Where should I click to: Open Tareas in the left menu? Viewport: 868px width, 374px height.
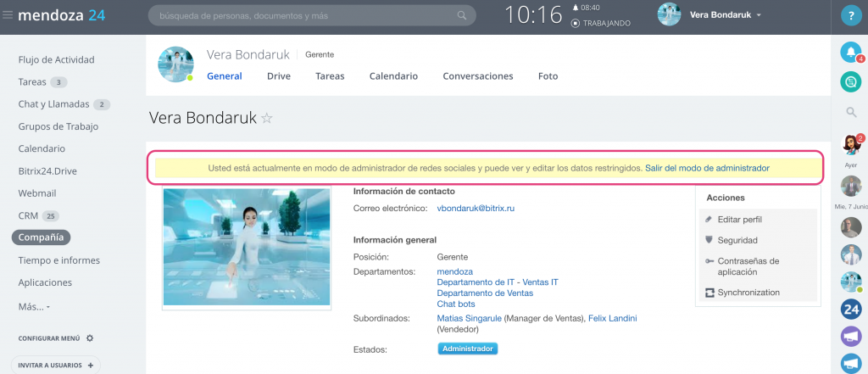[x=32, y=82]
